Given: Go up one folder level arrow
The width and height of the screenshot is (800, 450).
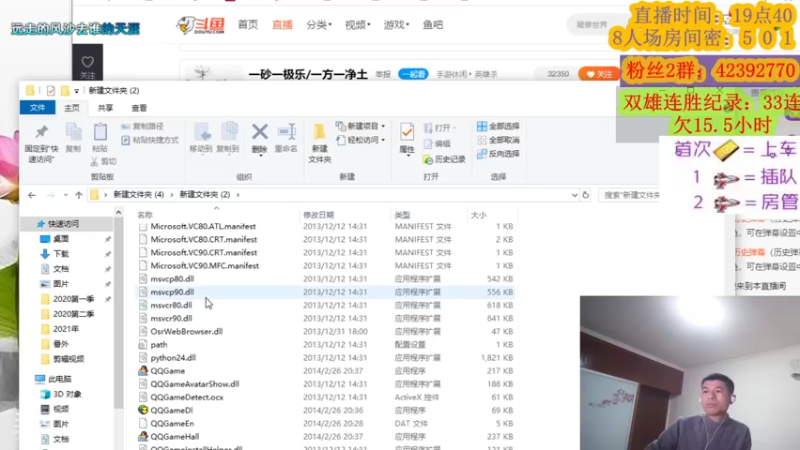Looking at the screenshot, I should pyautogui.click(x=79, y=195).
